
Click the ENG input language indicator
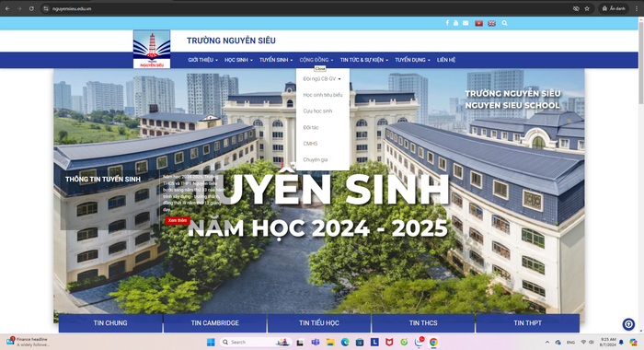pos(570,343)
